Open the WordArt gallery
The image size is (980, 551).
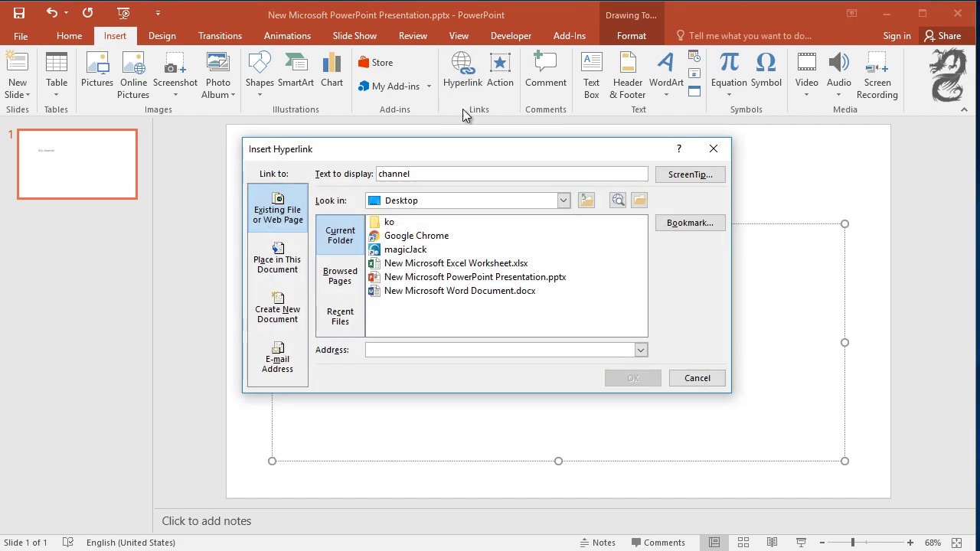(x=666, y=76)
